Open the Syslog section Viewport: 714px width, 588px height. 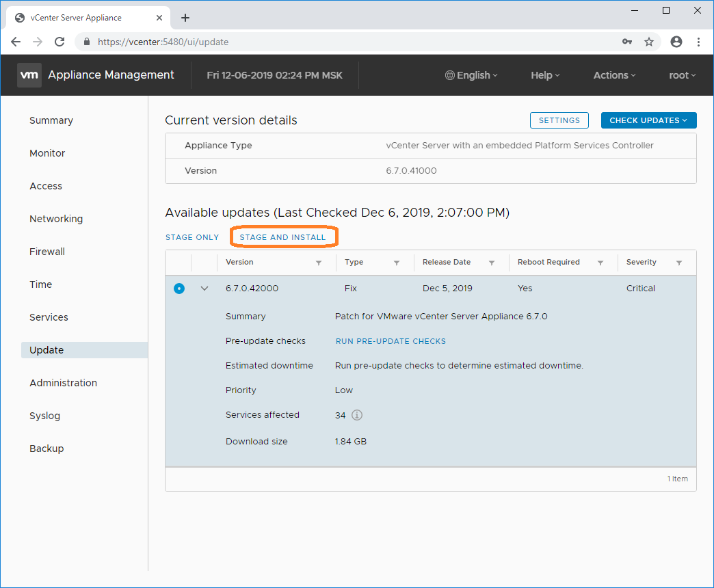[44, 416]
